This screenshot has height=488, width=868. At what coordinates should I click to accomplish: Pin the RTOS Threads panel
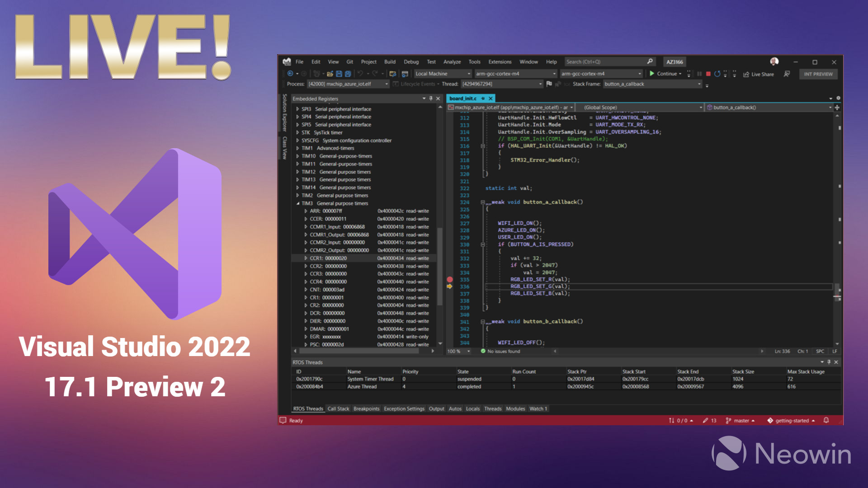click(x=828, y=362)
